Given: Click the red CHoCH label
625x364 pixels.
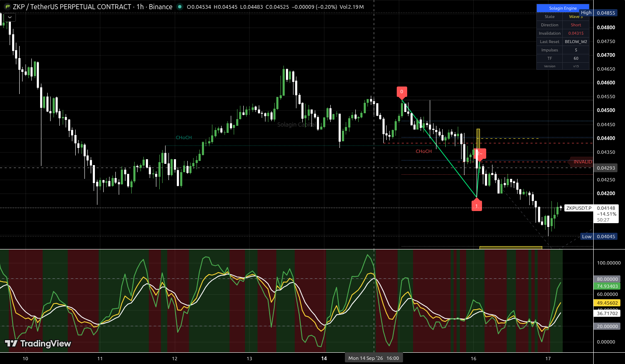Looking at the screenshot, I should pyautogui.click(x=423, y=151).
